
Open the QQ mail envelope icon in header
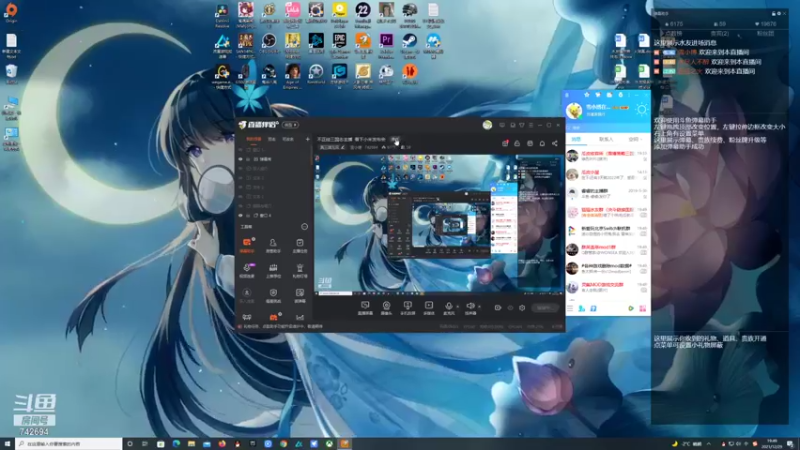(x=609, y=95)
